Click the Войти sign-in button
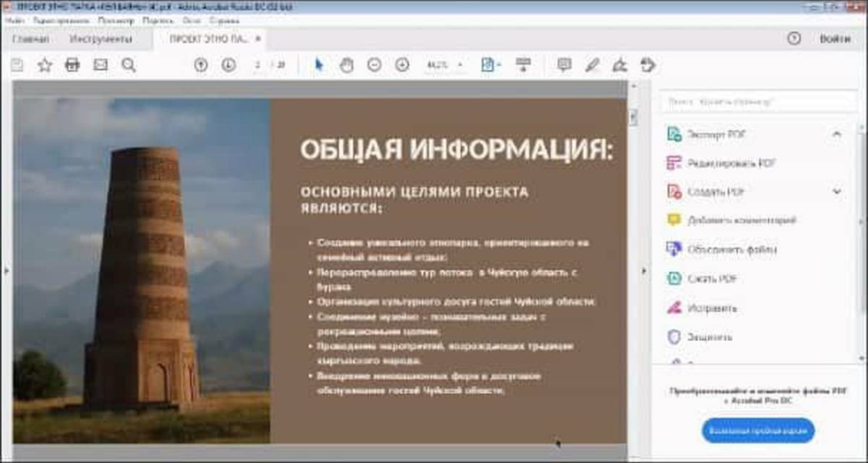Image resolution: width=868 pixels, height=463 pixels. click(835, 39)
